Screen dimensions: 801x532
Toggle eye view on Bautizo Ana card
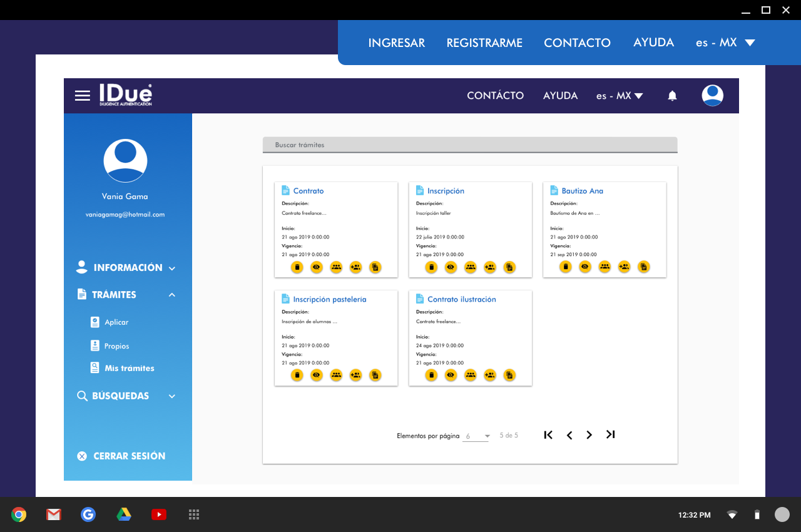pos(585,267)
